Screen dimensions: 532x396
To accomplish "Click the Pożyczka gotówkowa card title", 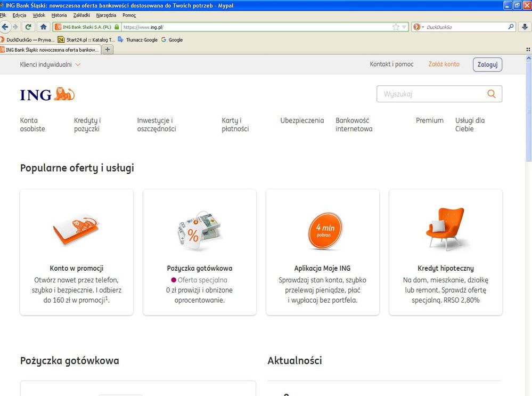I will (200, 268).
